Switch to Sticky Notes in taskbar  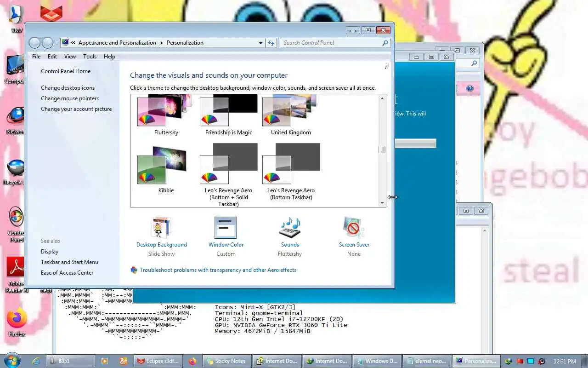pyautogui.click(x=226, y=361)
